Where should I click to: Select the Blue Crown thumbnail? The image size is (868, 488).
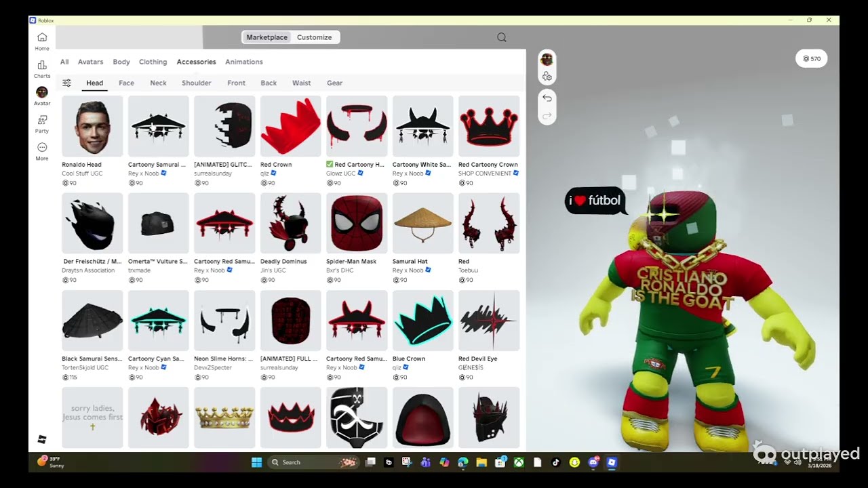coord(423,321)
